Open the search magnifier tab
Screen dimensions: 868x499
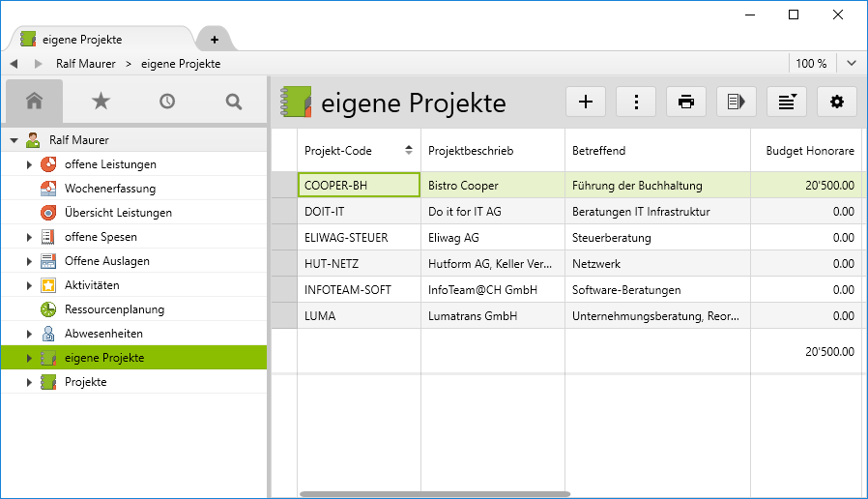point(233,101)
